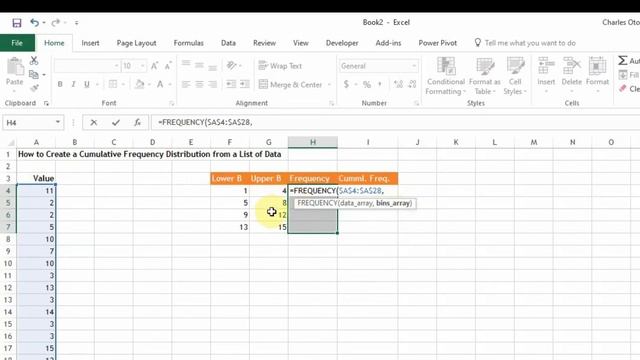Click cell G6 with value 12
The height and width of the screenshot is (360, 640).
tap(269, 215)
